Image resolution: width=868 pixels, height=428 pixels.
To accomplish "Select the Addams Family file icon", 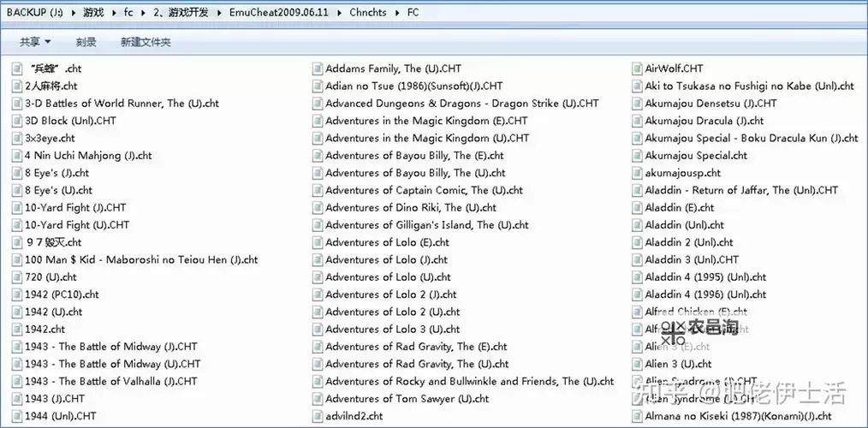I will pyautogui.click(x=318, y=68).
